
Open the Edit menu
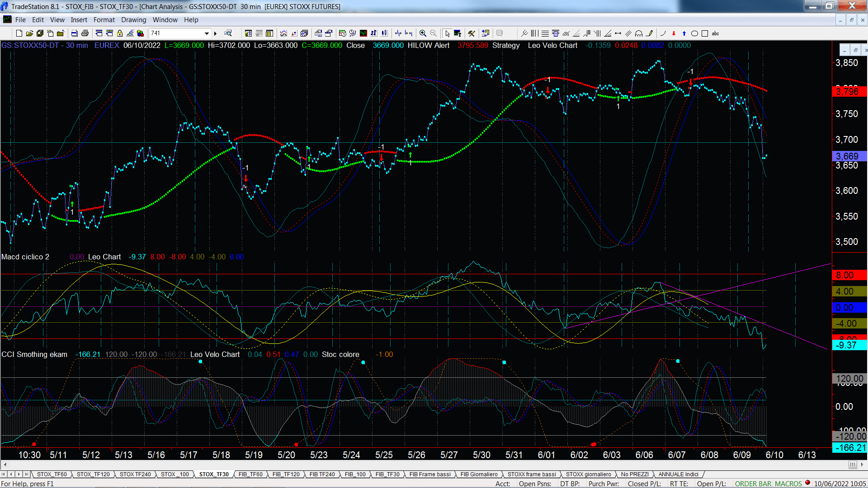[38, 20]
